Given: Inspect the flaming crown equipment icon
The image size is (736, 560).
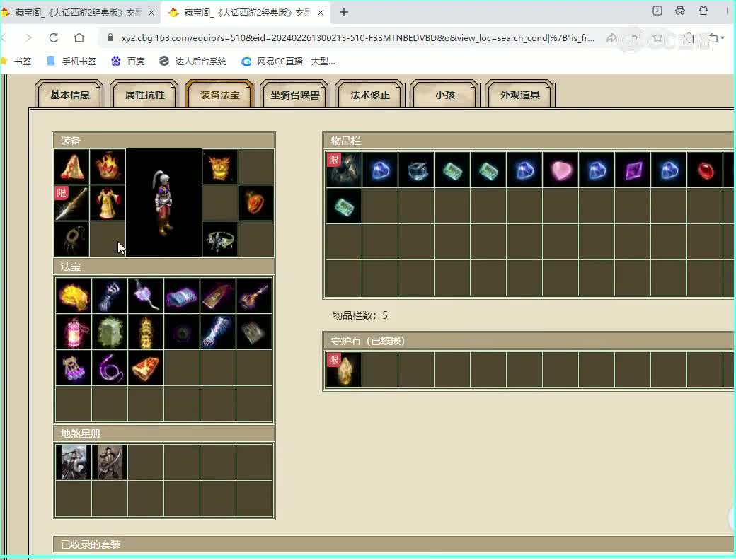Looking at the screenshot, I should click(x=108, y=167).
